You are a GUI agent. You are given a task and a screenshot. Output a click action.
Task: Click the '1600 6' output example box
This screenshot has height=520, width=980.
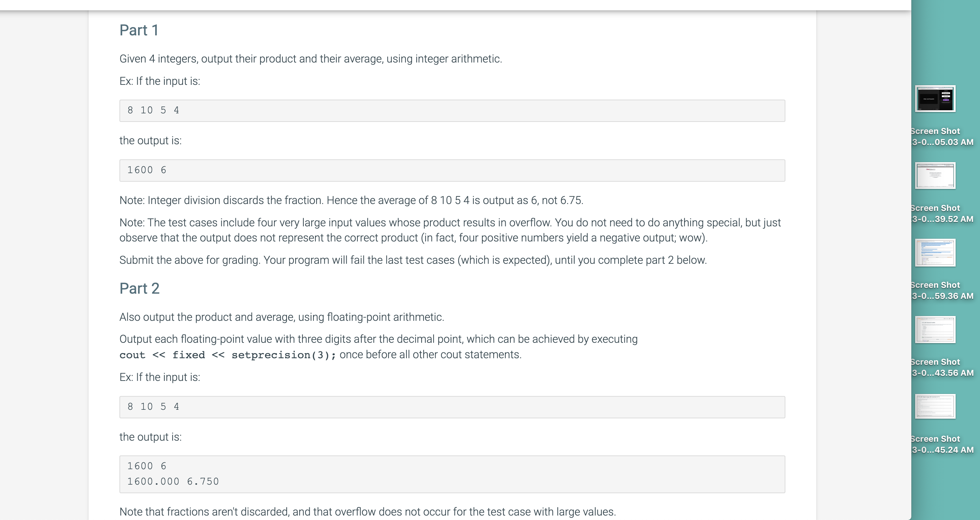click(452, 171)
